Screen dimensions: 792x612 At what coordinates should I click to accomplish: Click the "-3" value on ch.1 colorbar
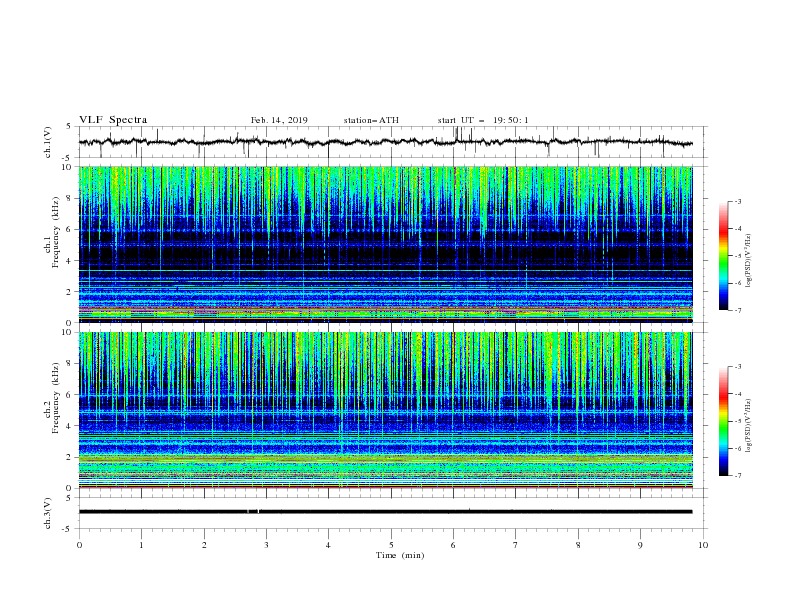(738, 201)
